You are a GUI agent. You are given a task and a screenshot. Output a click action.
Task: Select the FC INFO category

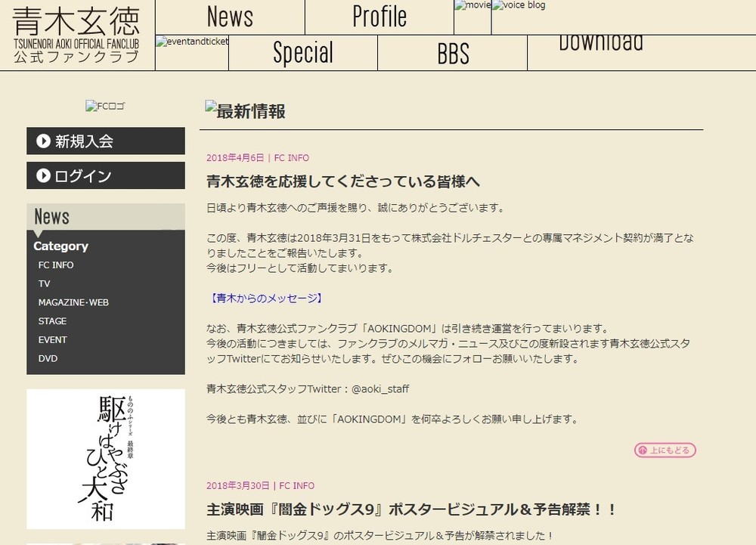56,265
